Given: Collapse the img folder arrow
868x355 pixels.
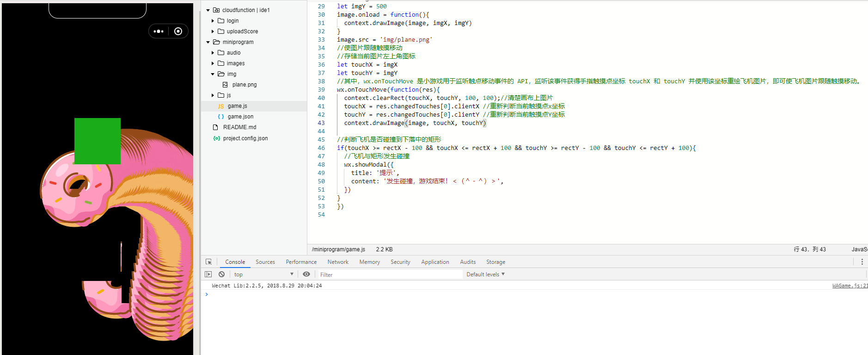Looking at the screenshot, I should [x=213, y=74].
